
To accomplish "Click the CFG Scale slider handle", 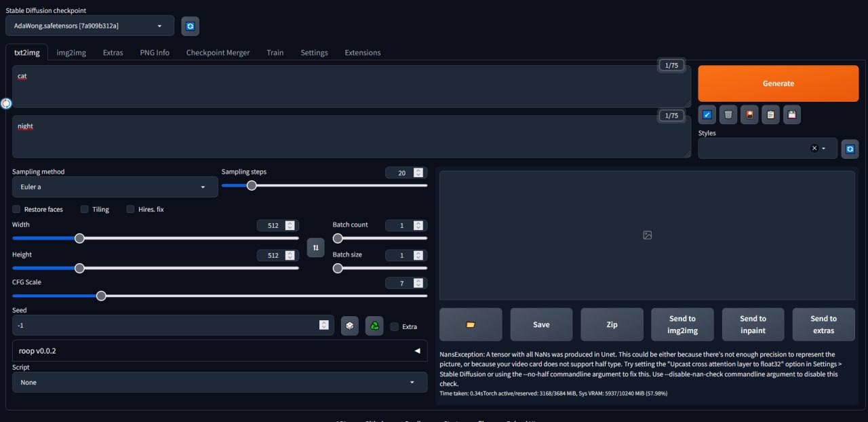I will (101, 296).
